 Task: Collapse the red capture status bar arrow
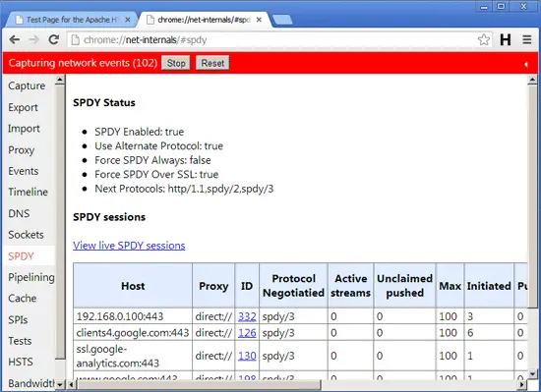pyautogui.click(x=526, y=64)
